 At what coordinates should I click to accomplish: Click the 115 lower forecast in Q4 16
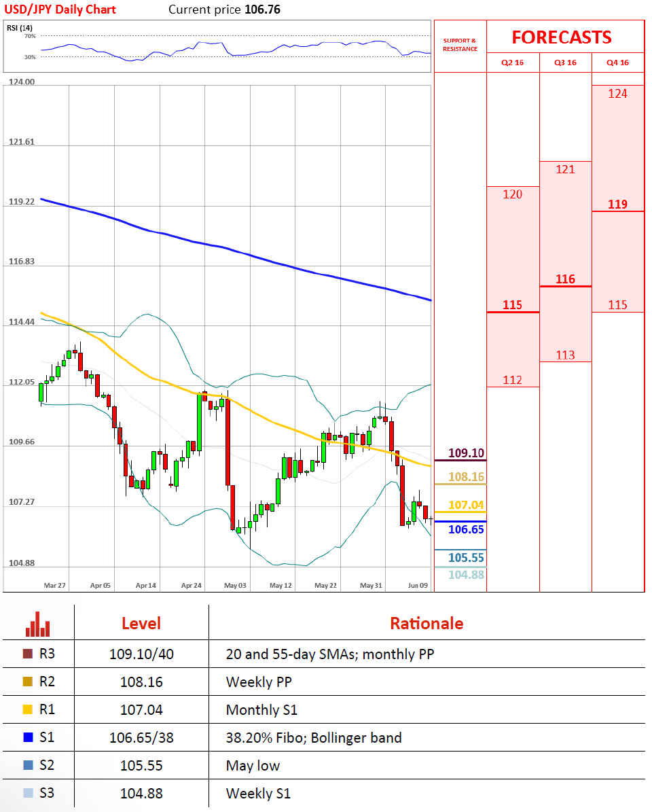(617, 305)
